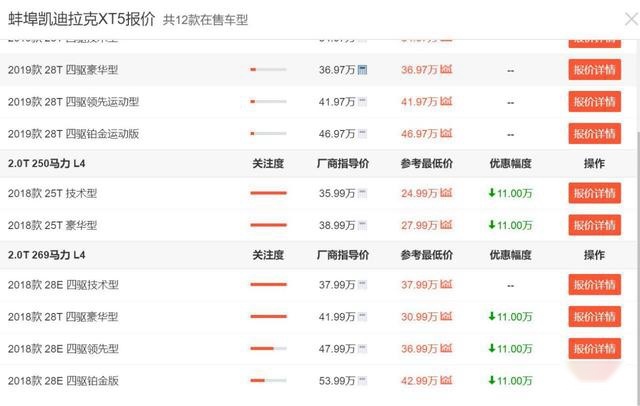The height and width of the screenshot is (406, 640).
Task: View price trend chart icon beside 30.99万
Action: point(446,316)
